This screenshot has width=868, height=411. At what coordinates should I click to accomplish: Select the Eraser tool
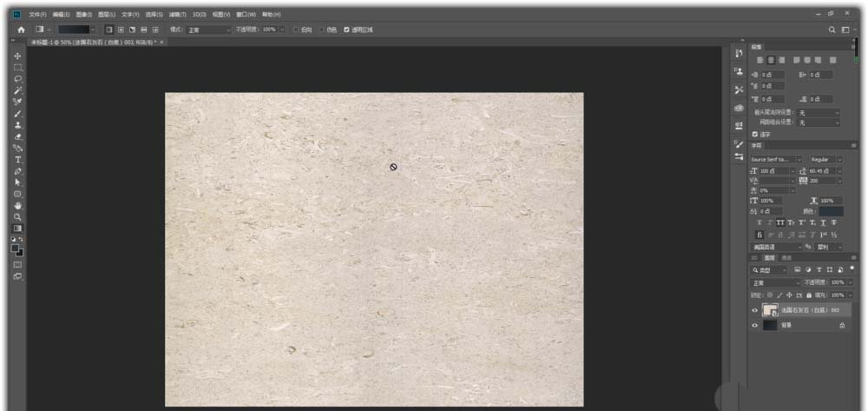coord(18,136)
